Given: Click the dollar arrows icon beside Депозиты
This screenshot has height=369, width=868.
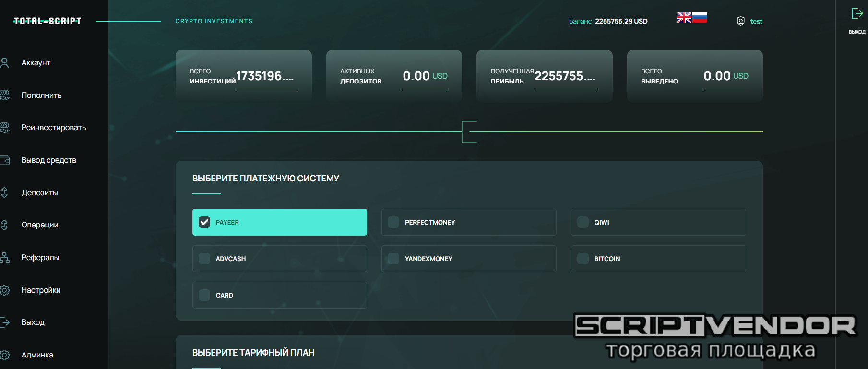Looking at the screenshot, I should click(x=5, y=192).
